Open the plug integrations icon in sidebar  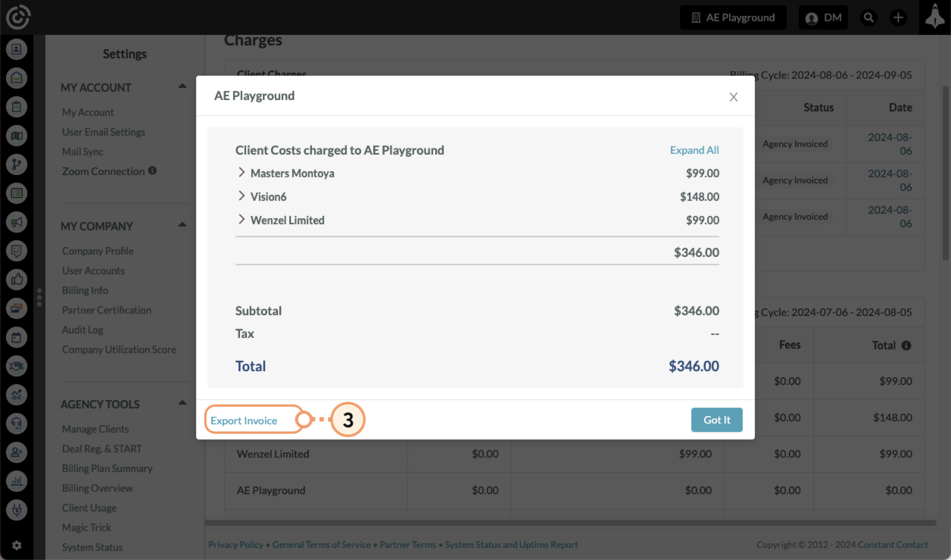tap(16, 510)
